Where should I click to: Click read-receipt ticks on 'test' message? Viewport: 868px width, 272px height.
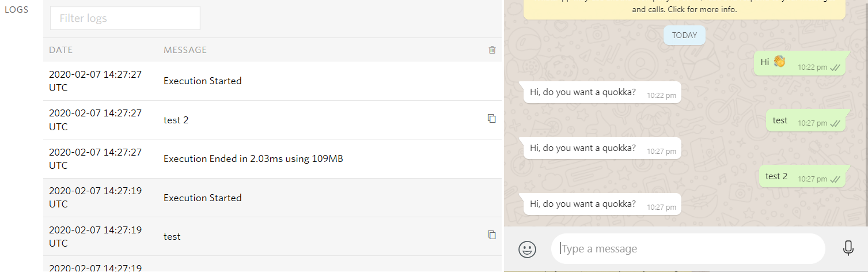835,123
